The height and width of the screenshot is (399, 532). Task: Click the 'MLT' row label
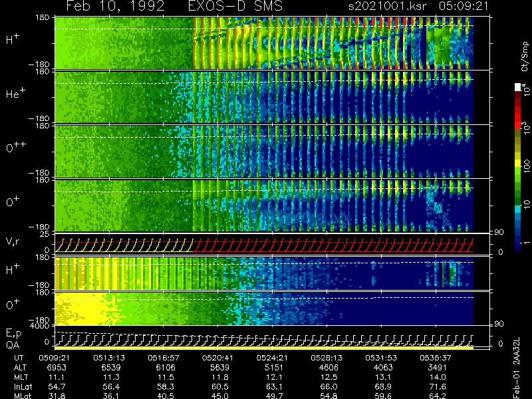pos(21,377)
